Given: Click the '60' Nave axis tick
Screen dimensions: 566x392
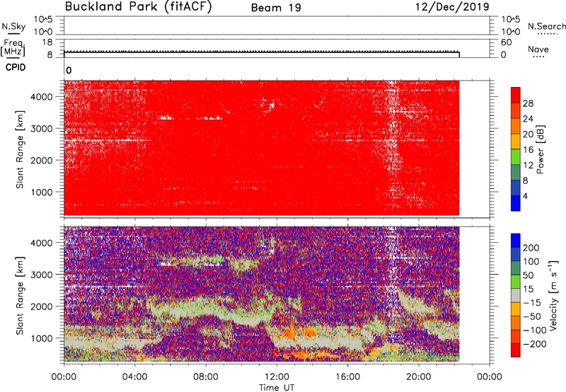Looking at the screenshot, I should [x=507, y=42].
